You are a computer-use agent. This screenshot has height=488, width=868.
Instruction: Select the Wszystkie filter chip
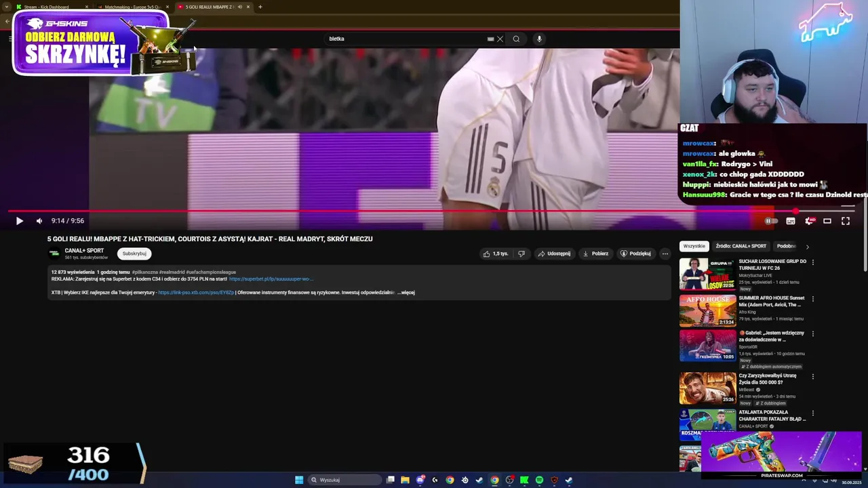tap(694, 246)
